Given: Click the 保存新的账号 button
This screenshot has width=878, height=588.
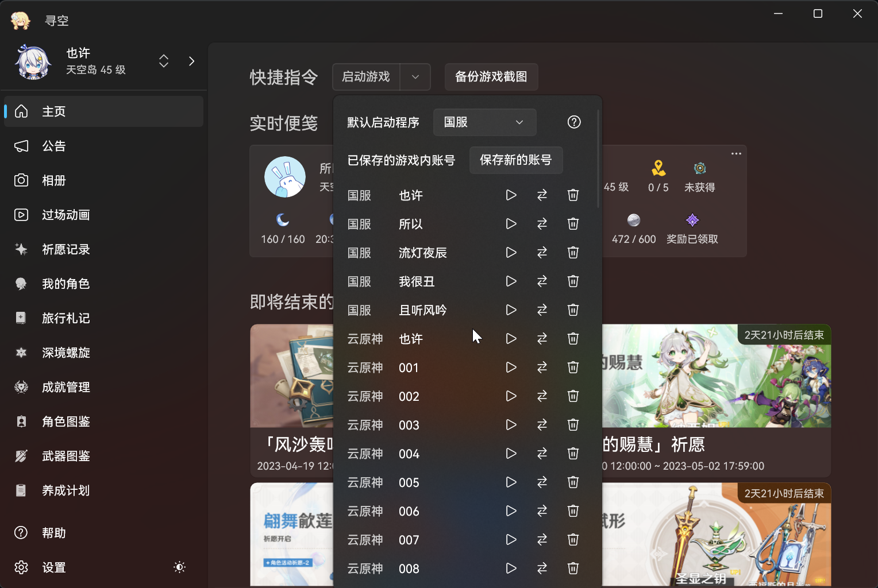Looking at the screenshot, I should (x=516, y=160).
